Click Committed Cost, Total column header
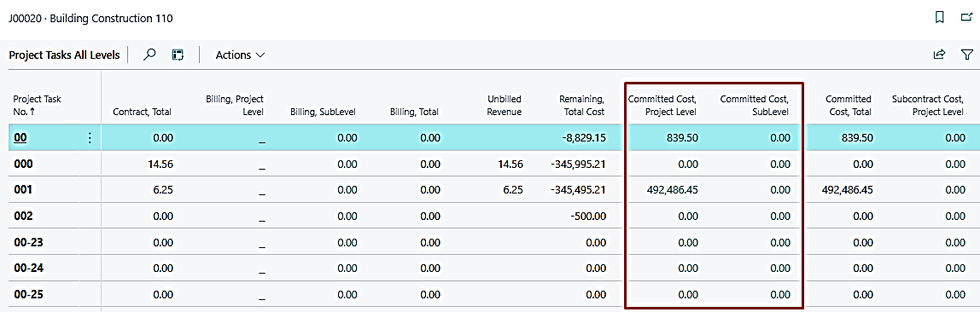The width and height of the screenshot is (980, 312). 849,106
